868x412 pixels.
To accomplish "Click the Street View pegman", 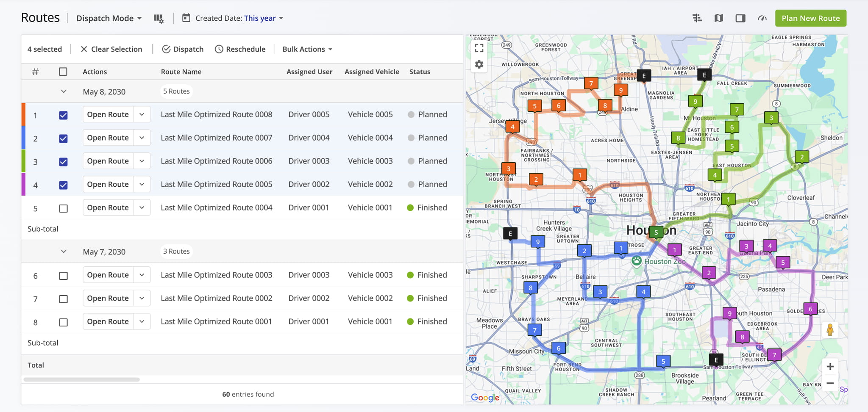I will point(830,329).
